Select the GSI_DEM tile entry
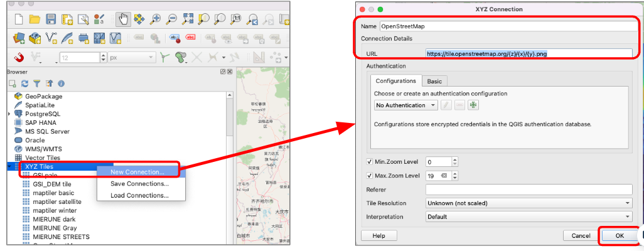 pyautogui.click(x=52, y=184)
